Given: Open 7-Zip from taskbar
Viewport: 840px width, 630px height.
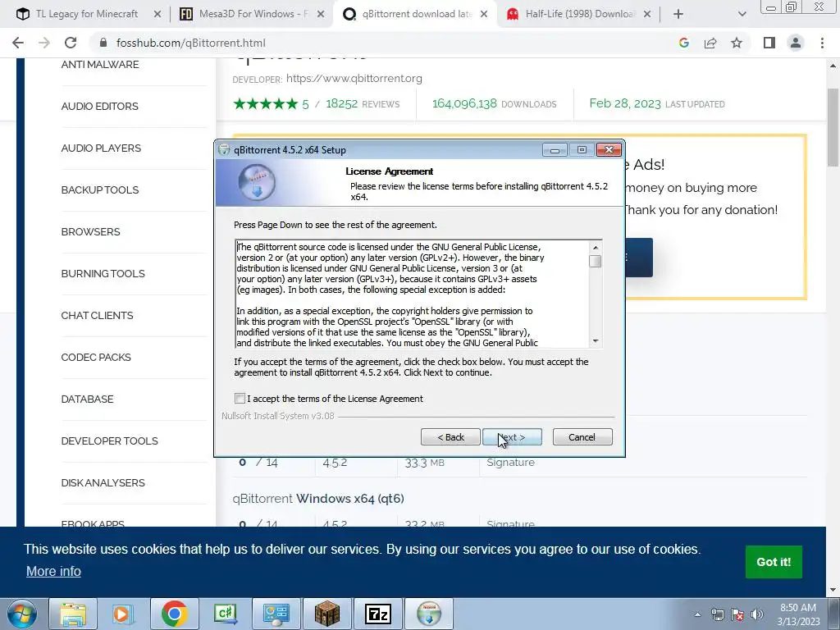Looking at the screenshot, I should pos(377,614).
